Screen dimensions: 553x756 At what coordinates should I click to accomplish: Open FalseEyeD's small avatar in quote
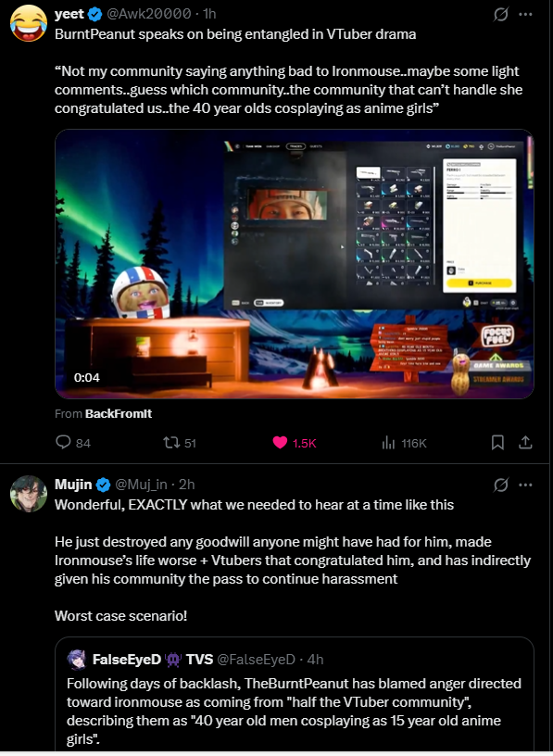pyautogui.click(x=77, y=659)
